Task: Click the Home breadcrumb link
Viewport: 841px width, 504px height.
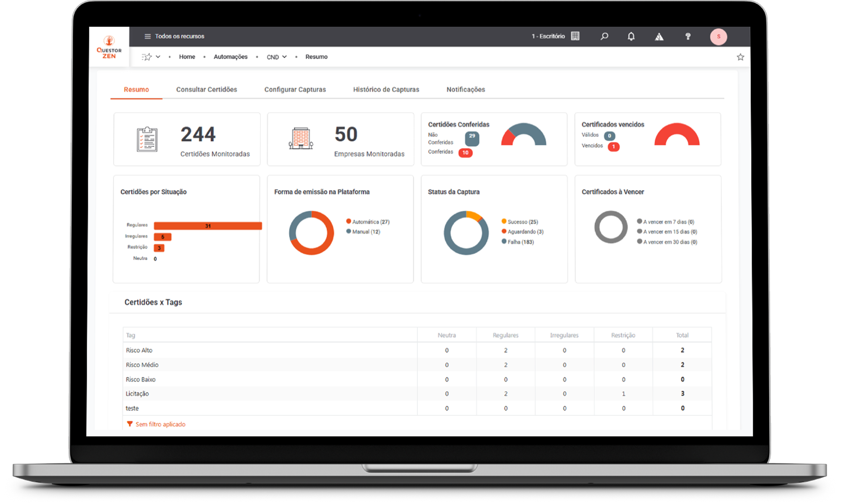Action: coord(187,57)
